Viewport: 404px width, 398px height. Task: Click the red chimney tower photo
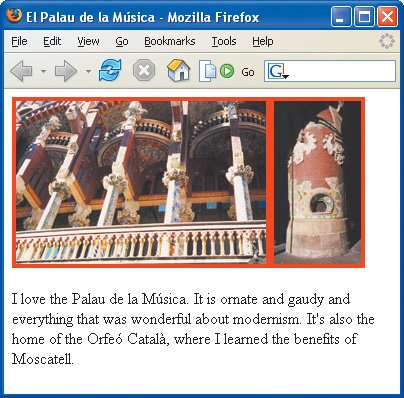[x=317, y=182]
